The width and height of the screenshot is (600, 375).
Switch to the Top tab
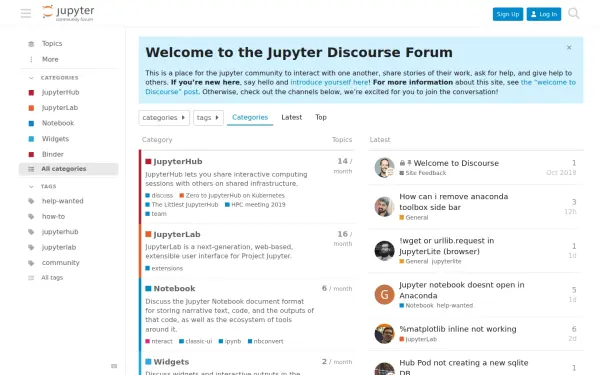(321, 117)
